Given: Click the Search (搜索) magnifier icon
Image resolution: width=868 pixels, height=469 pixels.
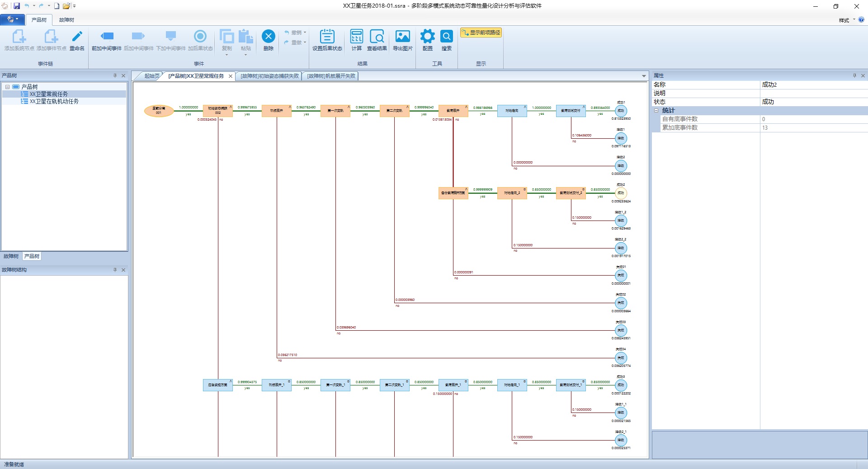Looking at the screenshot, I should point(447,37).
